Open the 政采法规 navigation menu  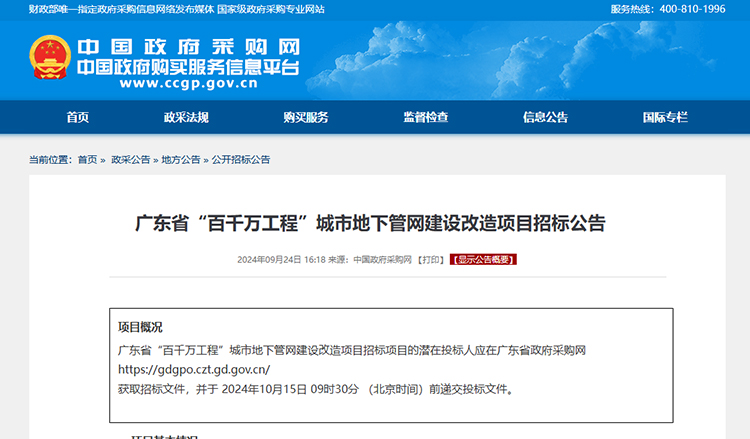[x=186, y=117]
